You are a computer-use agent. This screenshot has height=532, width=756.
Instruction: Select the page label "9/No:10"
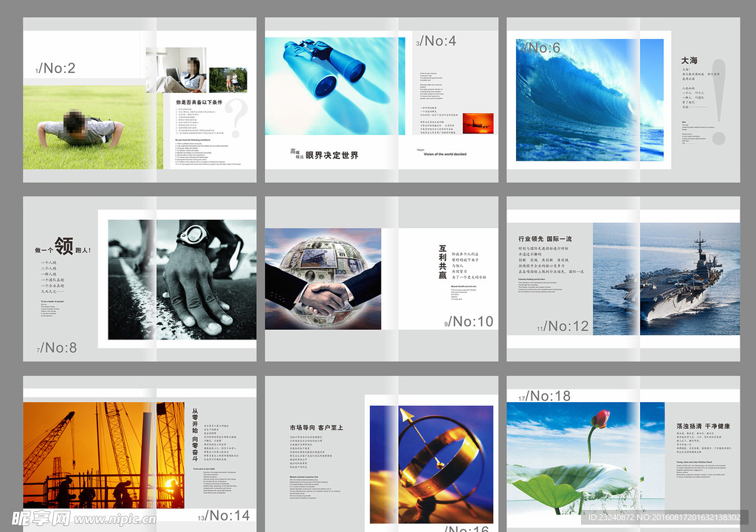pyautogui.click(x=469, y=322)
